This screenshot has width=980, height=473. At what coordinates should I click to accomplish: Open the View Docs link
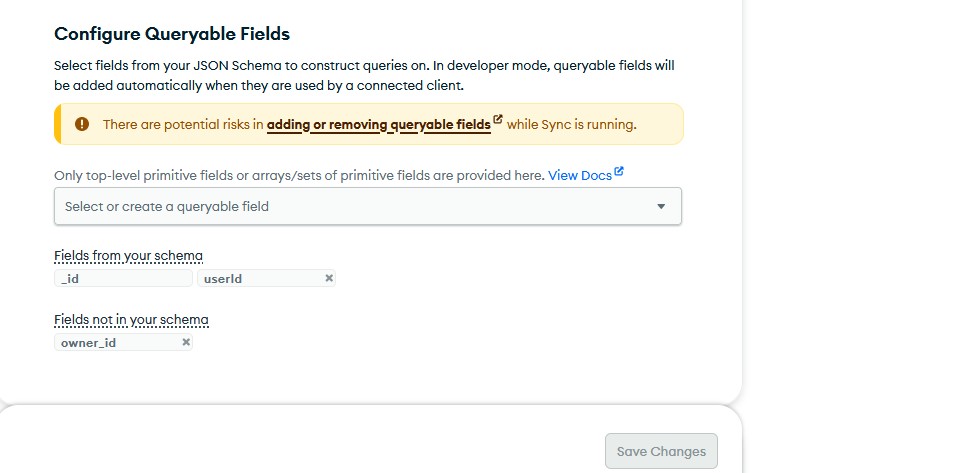coord(579,175)
